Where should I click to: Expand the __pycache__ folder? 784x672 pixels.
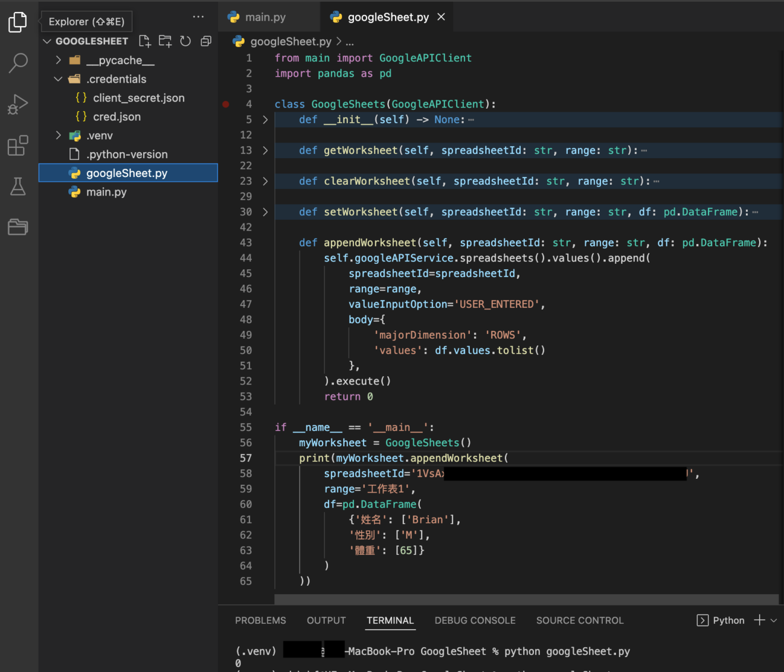[x=58, y=59]
